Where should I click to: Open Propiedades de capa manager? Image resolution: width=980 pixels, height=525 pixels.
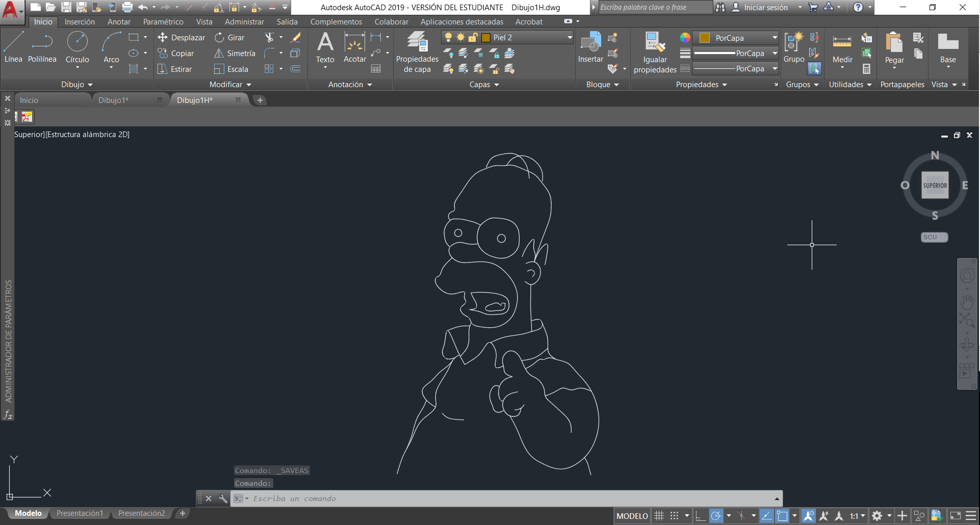coord(417,51)
